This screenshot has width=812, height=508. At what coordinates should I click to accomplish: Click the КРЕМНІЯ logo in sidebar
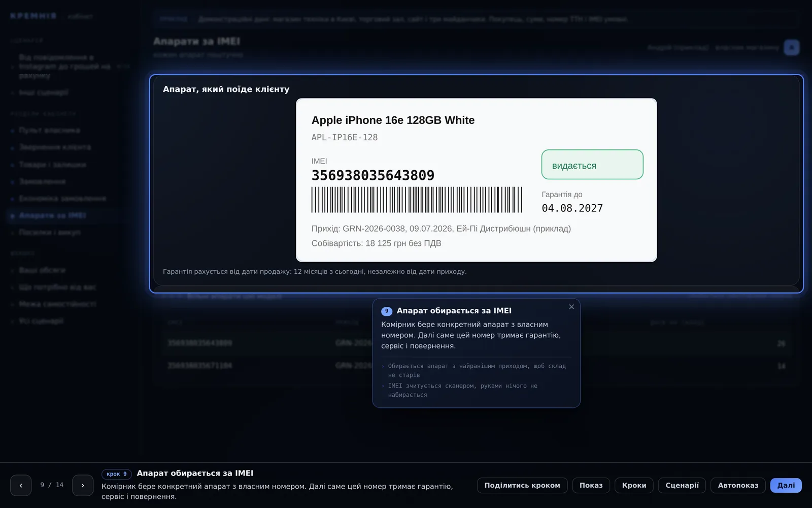[33, 16]
